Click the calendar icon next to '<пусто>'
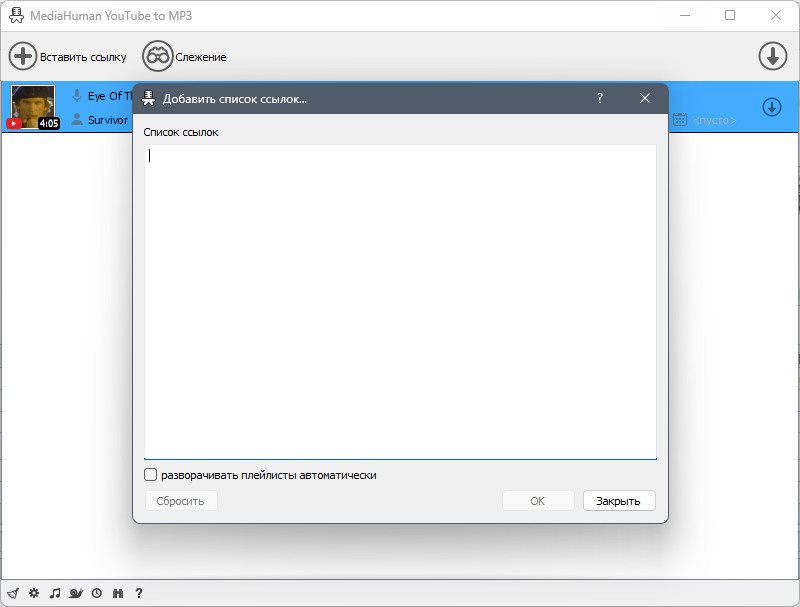 pyautogui.click(x=680, y=119)
